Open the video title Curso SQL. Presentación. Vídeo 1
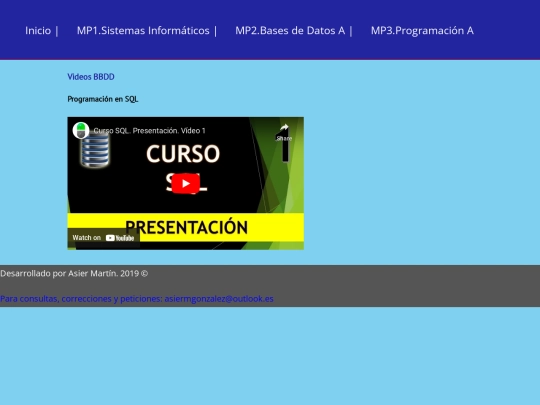 (149, 131)
